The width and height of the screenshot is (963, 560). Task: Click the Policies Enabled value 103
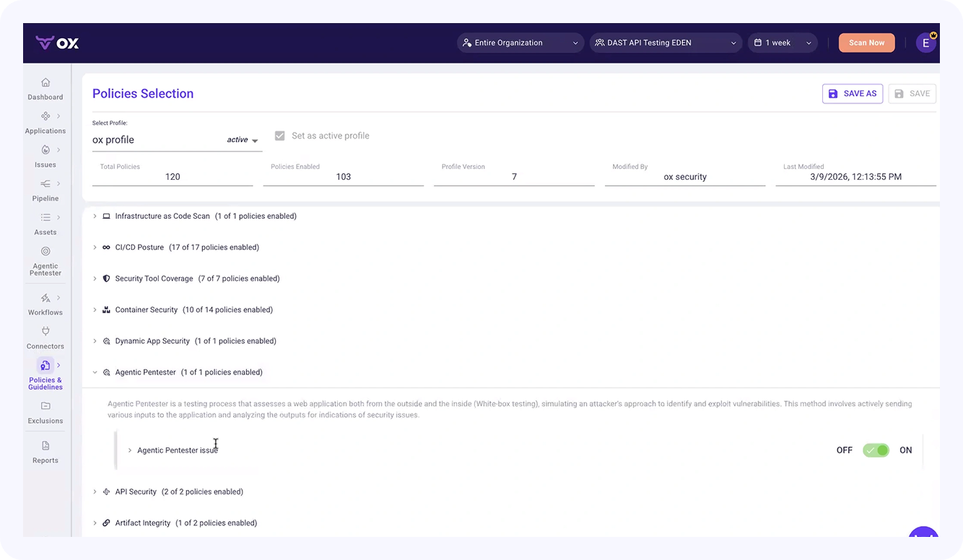[x=344, y=177]
